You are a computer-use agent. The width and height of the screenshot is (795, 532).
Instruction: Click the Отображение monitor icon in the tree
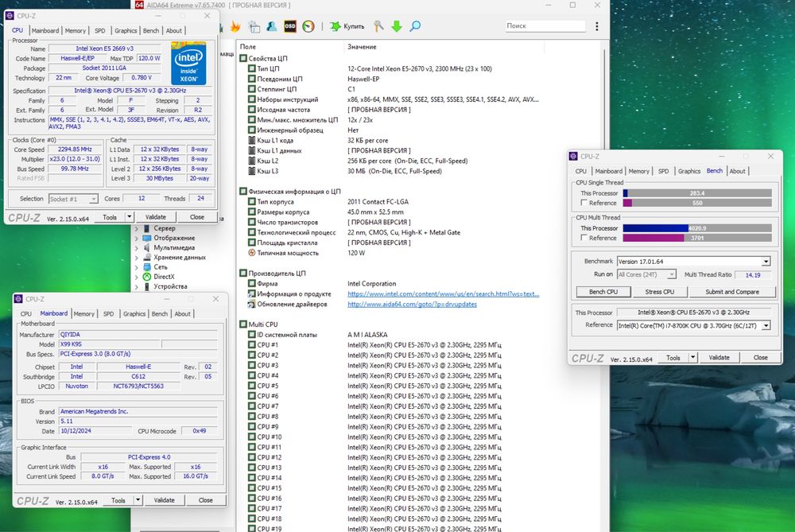[147, 238]
